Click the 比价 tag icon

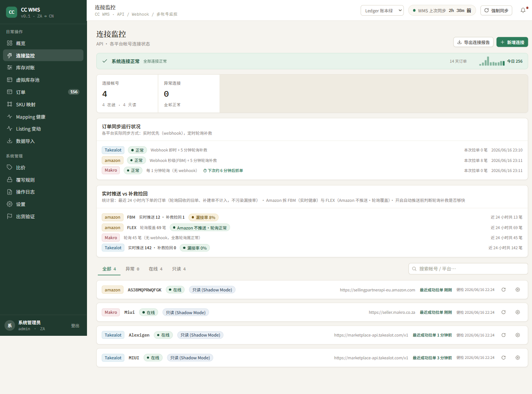(10, 168)
